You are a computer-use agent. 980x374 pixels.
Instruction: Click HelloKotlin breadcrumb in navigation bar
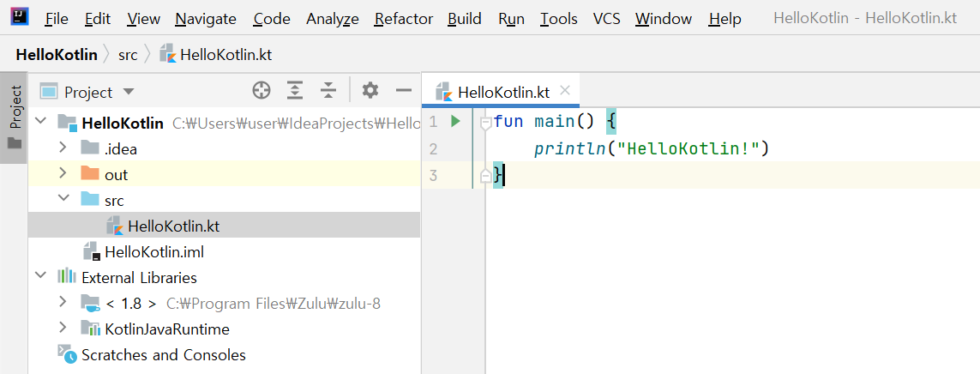tap(57, 54)
